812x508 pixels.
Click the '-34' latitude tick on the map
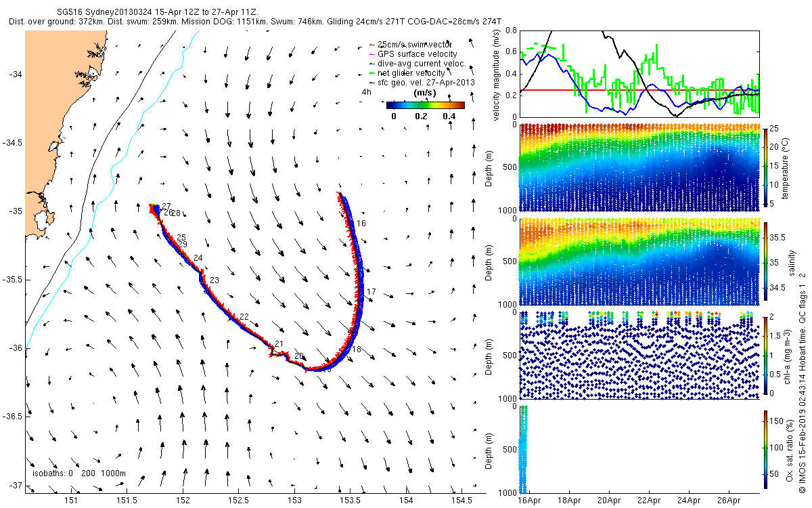[16, 74]
